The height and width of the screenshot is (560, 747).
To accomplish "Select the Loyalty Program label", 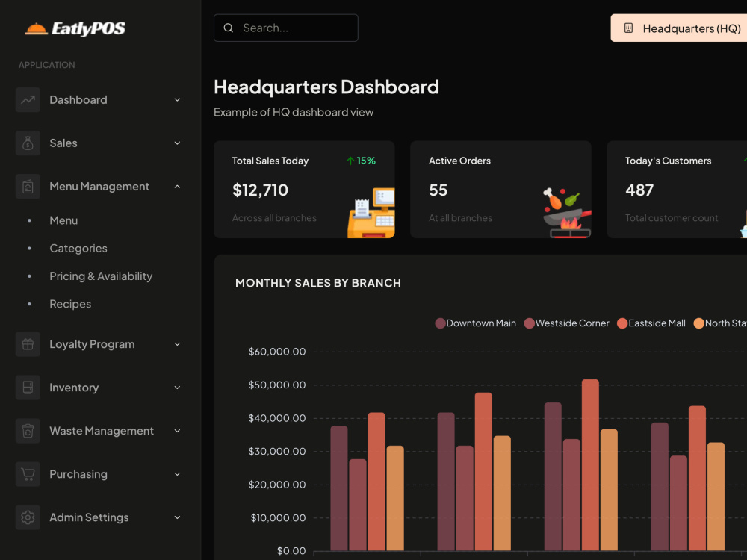I will pyautogui.click(x=92, y=344).
